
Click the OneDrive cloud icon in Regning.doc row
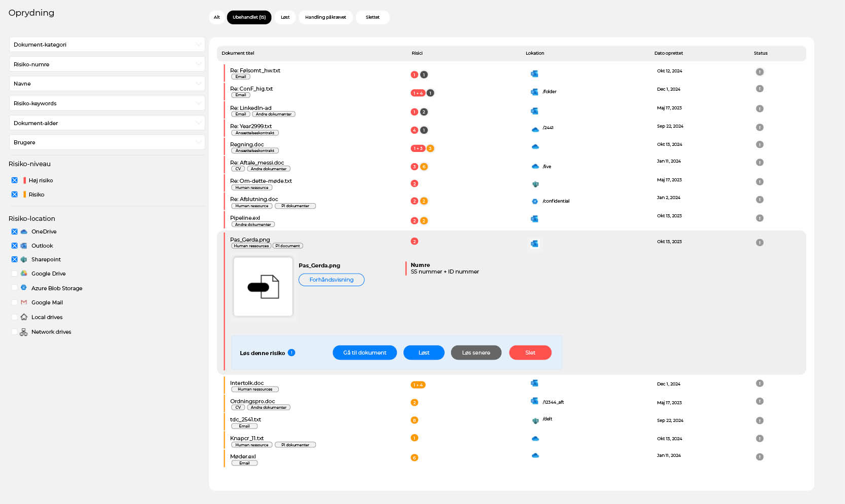tap(535, 147)
